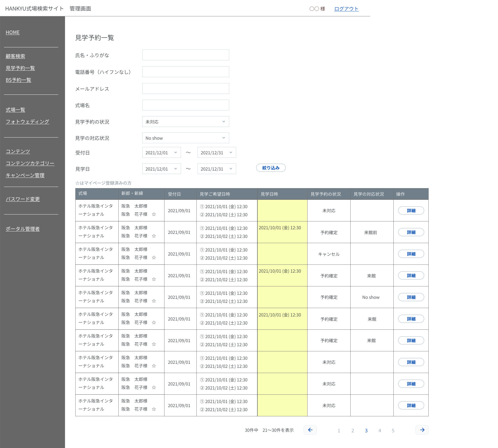Navigate to キャンペーン管理 in sidebar
Image resolution: width=498 pixels, height=448 pixels.
click(25, 175)
